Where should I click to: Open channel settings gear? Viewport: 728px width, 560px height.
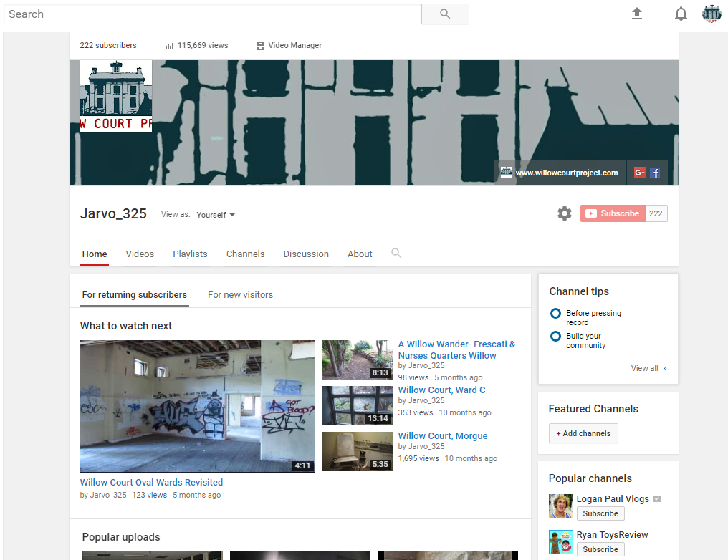pos(565,213)
